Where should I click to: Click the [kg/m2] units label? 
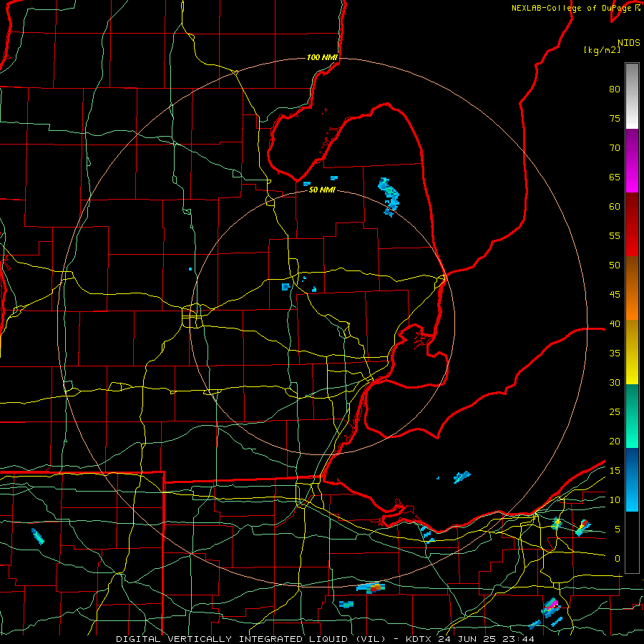[602, 50]
